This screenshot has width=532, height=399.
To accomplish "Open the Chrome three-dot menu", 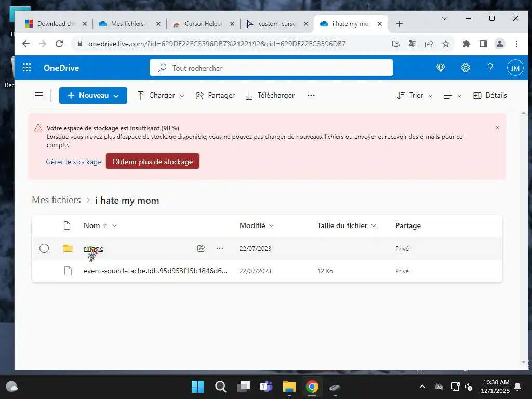I will tap(516, 44).
